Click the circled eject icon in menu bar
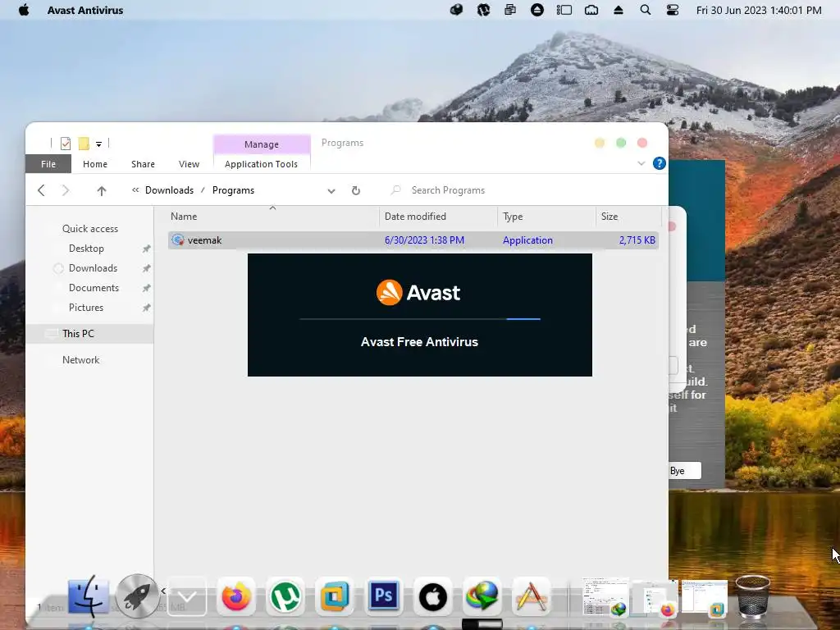Image resolution: width=840 pixels, height=630 pixels. [536, 10]
